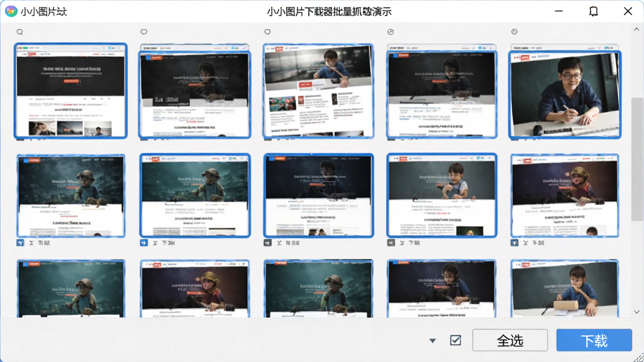Select third thumbnail in the middle row
Viewport: 644px width, 362px height.
point(318,196)
